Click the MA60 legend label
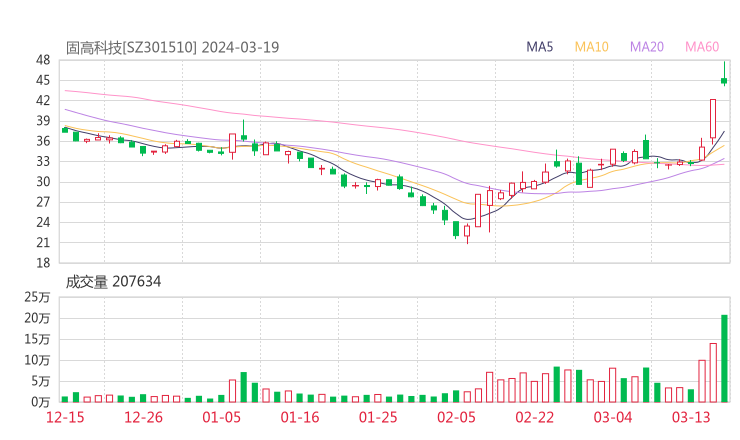The image size is (740, 440). [702, 47]
